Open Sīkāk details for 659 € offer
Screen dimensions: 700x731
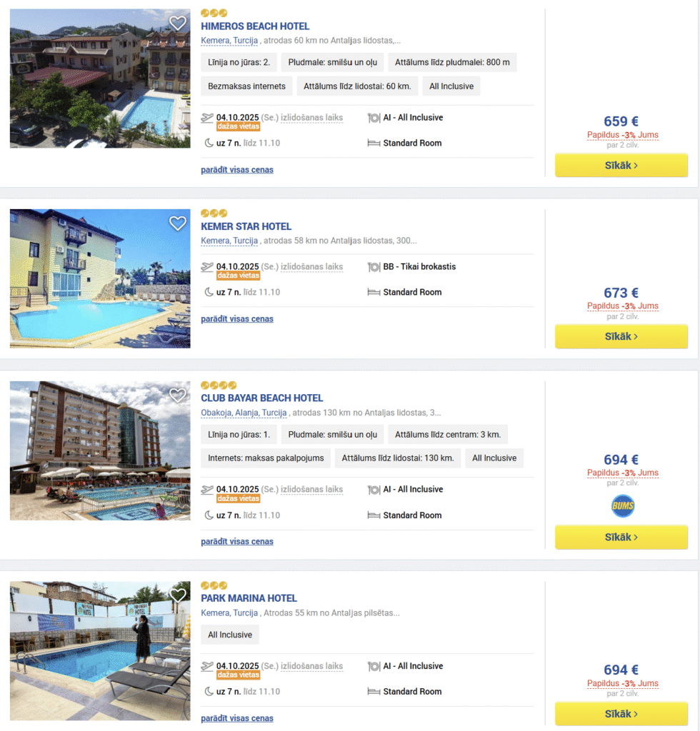click(x=621, y=165)
